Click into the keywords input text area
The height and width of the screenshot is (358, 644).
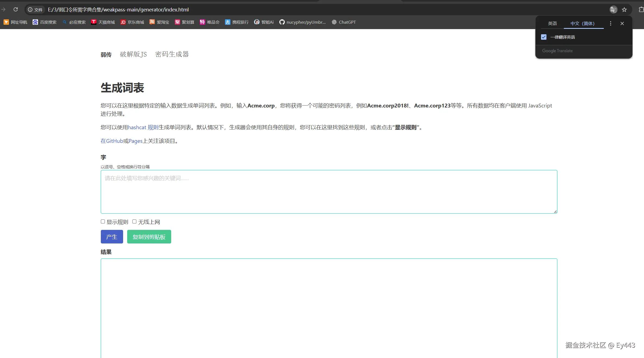click(x=329, y=192)
